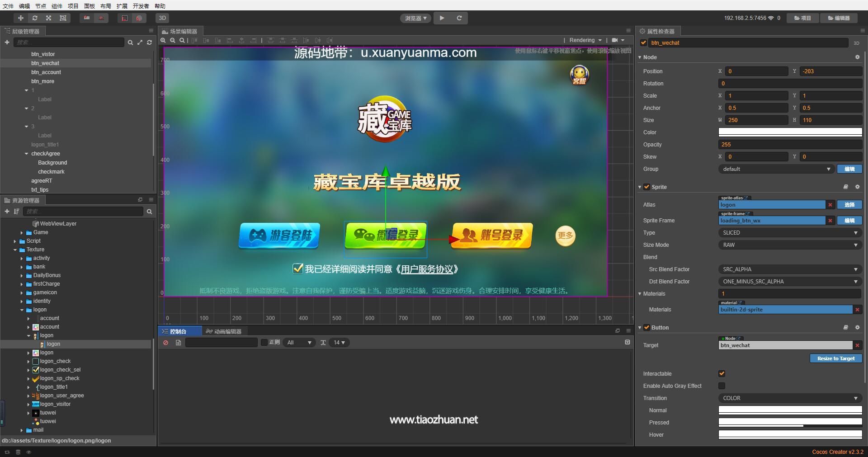Open the 编辑器 folder button
The height and width of the screenshot is (457, 868).
[x=839, y=18]
